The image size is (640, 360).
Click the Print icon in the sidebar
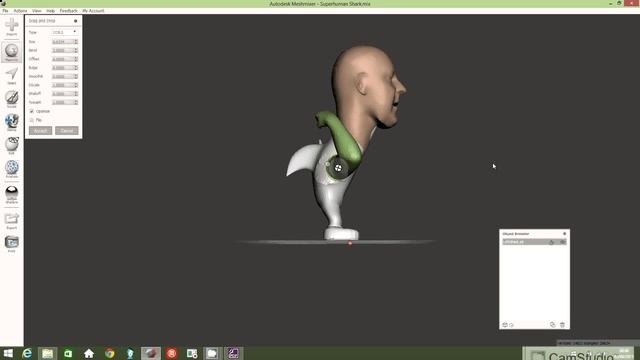[11, 244]
